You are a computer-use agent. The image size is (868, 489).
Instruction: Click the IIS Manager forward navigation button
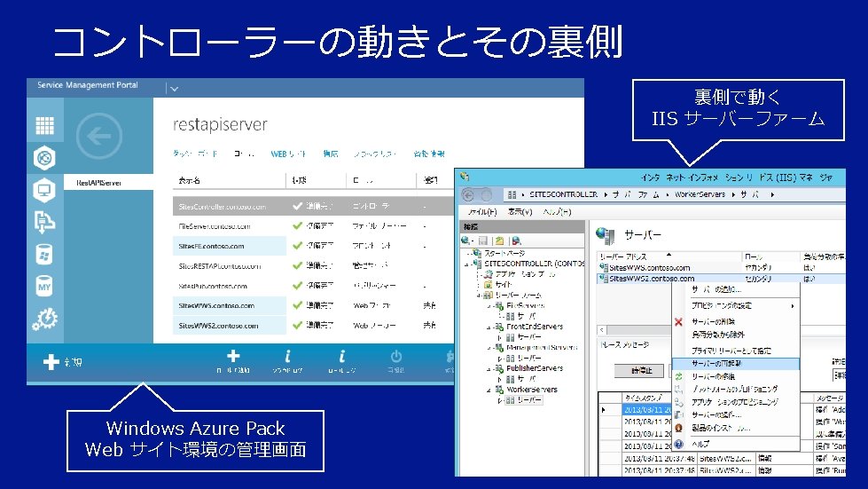[486, 195]
